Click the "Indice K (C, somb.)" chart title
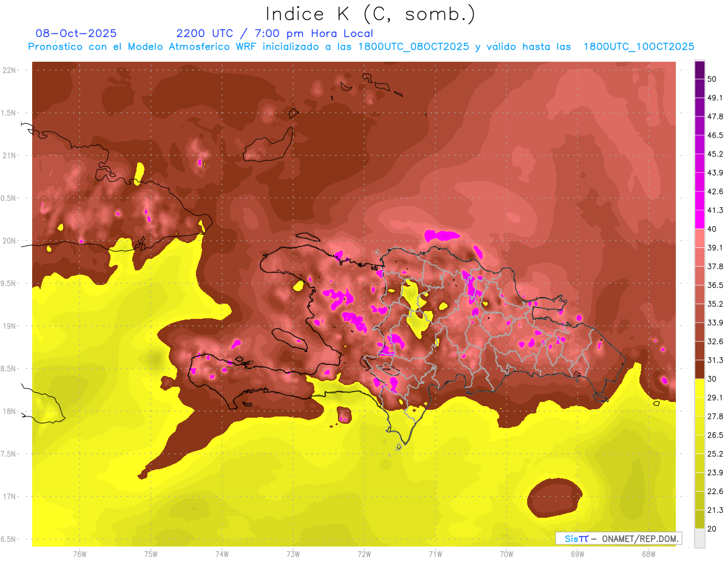The width and height of the screenshot is (728, 562). [370, 13]
